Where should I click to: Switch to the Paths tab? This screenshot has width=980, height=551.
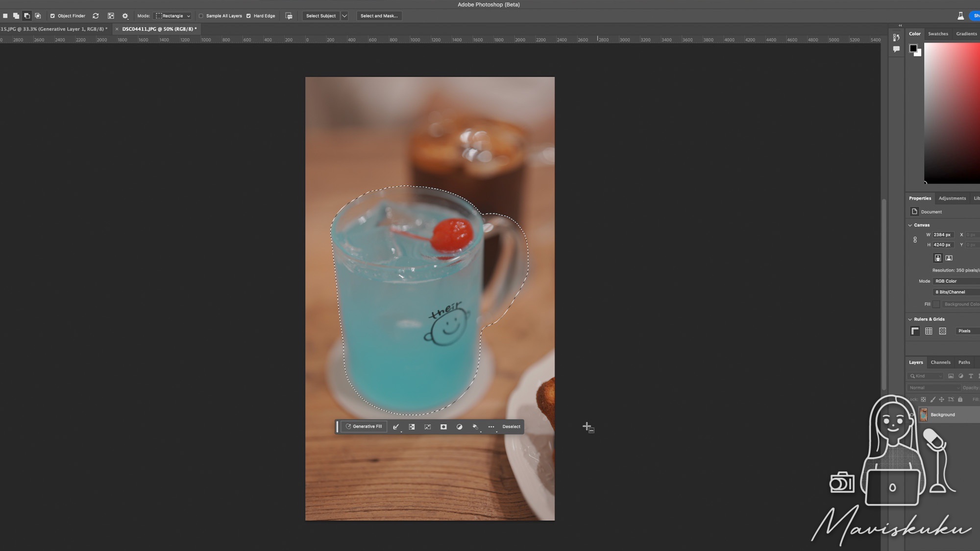(964, 362)
